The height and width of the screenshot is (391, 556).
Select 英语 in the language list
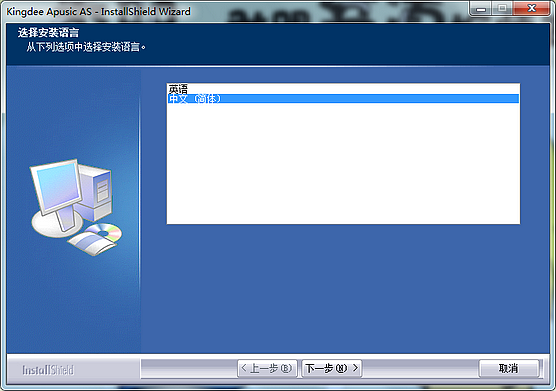[x=343, y=89]
